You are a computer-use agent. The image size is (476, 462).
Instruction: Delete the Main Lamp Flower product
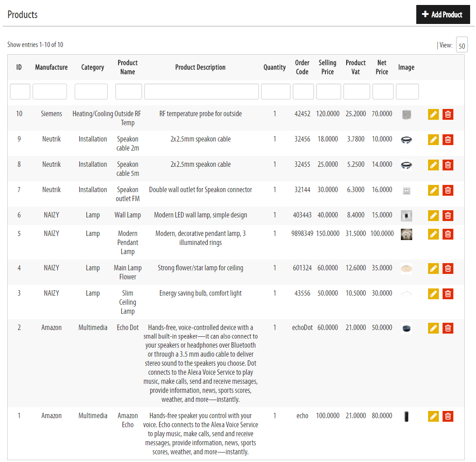(447, 269)
